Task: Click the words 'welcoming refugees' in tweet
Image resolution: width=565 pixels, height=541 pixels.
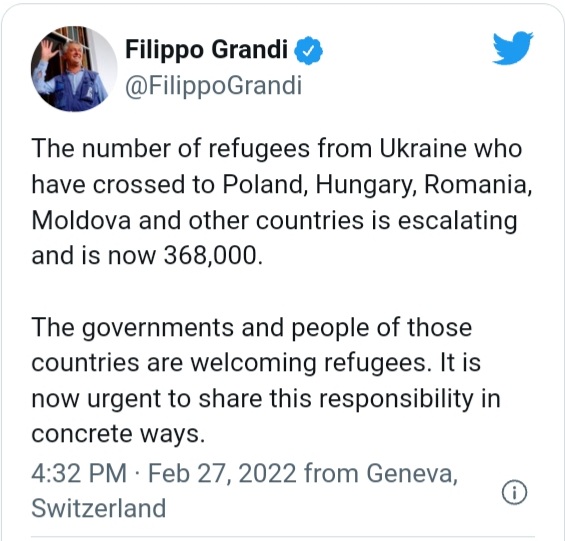Action: click(x=310, y=364)
